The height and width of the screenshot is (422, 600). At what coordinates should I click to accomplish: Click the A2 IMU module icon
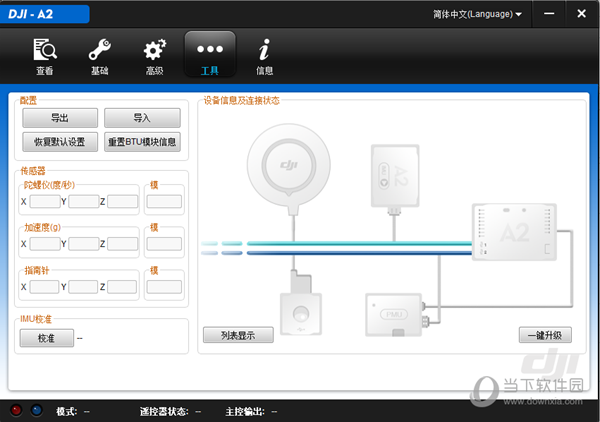click(395, 176)
